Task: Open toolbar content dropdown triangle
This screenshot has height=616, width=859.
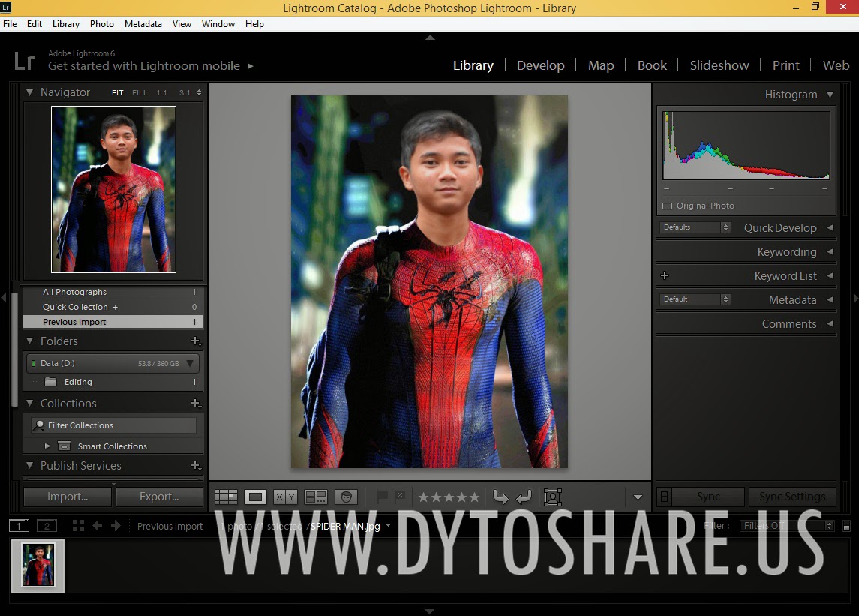Action: [638, 497]
